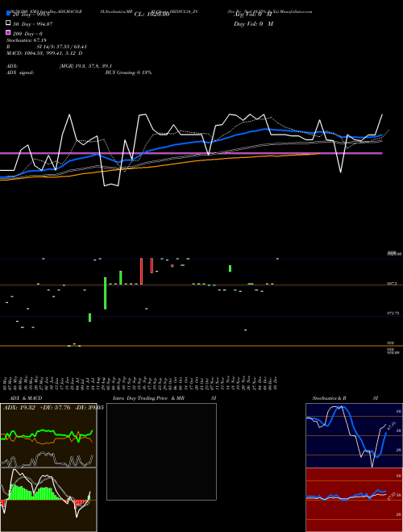
Task: Select the 'Stochastics: 67.18' readout
Action: [27, 40]
